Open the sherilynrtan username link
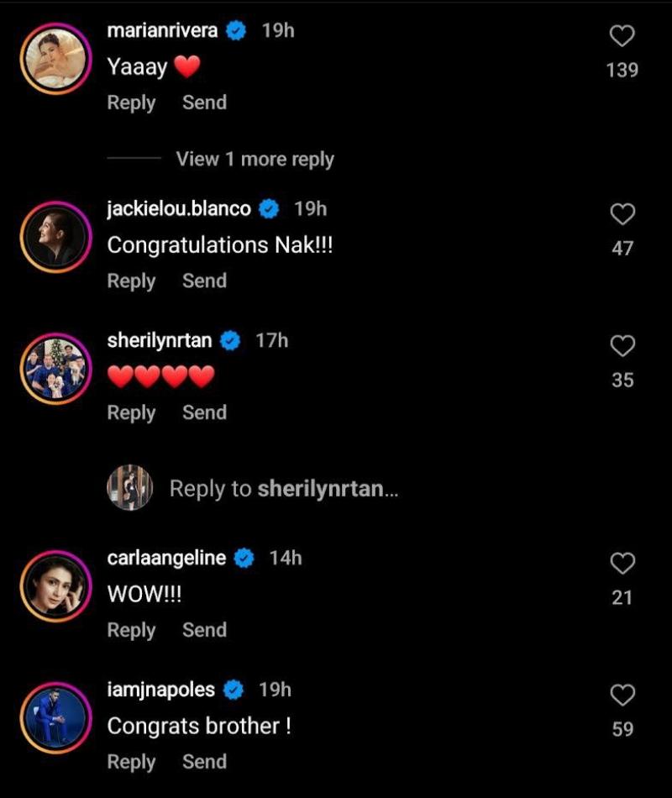This screenshot has width=672, height=798. click(x=160, y=341)
